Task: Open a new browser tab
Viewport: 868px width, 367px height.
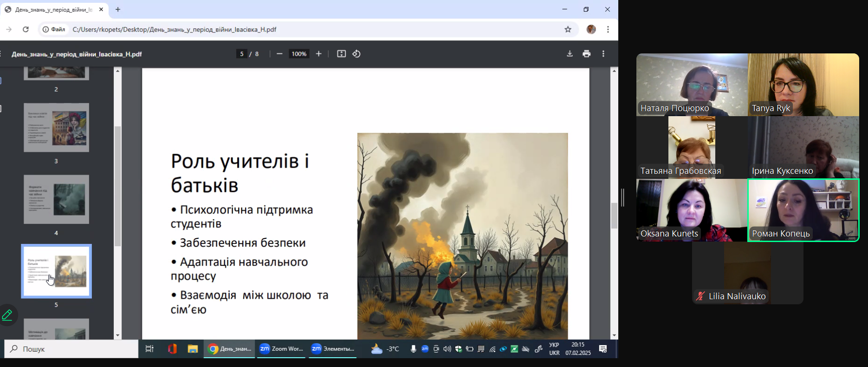Action: [x=118, y=9]
